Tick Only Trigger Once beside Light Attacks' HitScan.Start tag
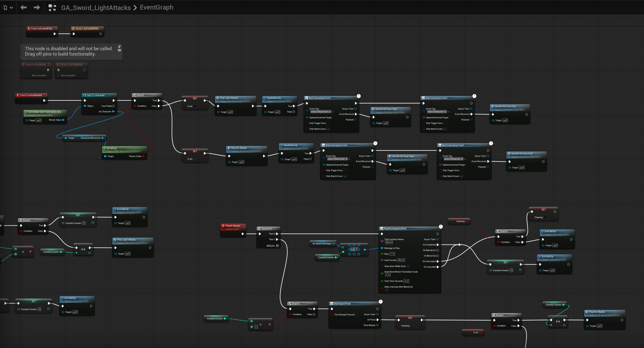Screen dimensions: 644x348 click(328, 123)
